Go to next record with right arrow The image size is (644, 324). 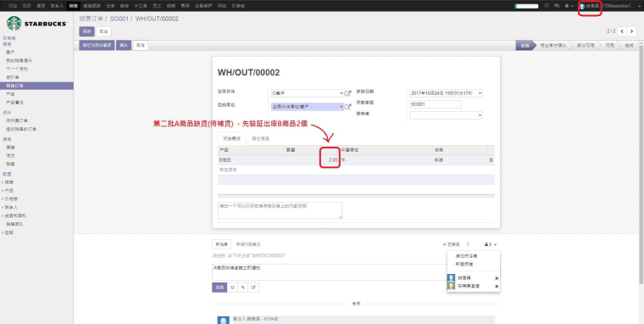(x=631, y=31)
